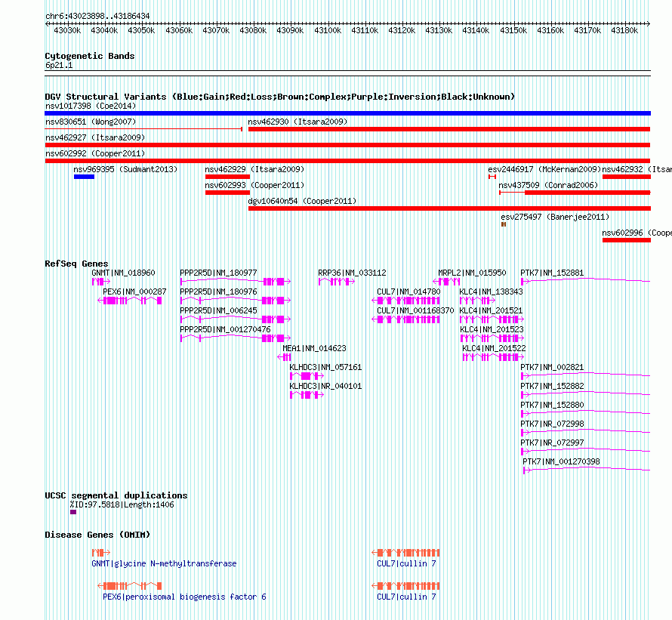
Task: Click the PPP2R5D|NM_001270476 transcript glyph
Action: [236, 338]
